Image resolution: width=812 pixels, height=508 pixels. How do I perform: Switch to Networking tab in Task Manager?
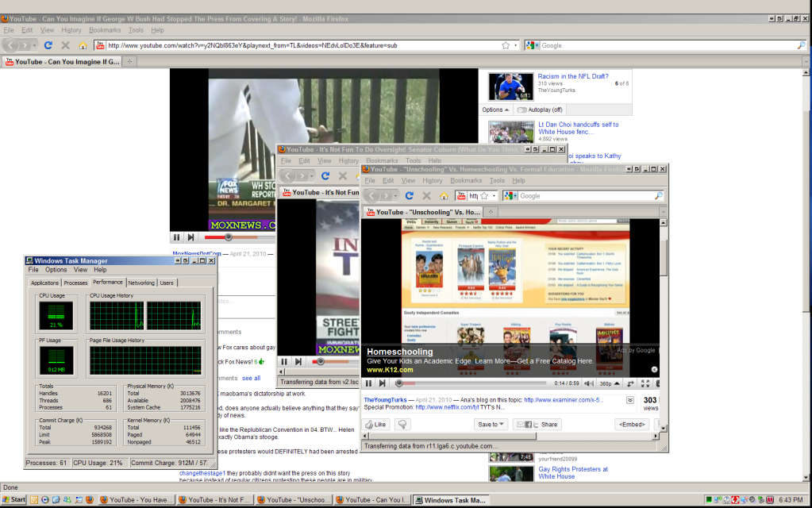pyautogui.click(x=140, y=283)
